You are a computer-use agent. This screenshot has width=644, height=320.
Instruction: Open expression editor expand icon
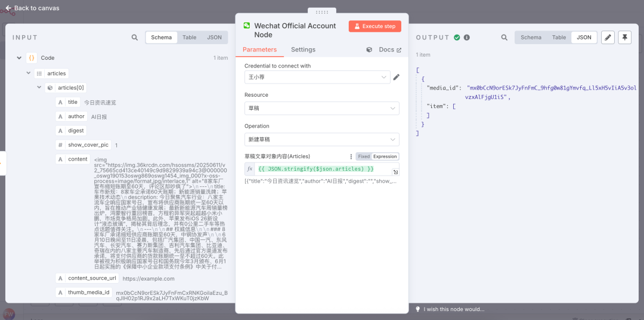pyautogui.click(x=395, y=172)
